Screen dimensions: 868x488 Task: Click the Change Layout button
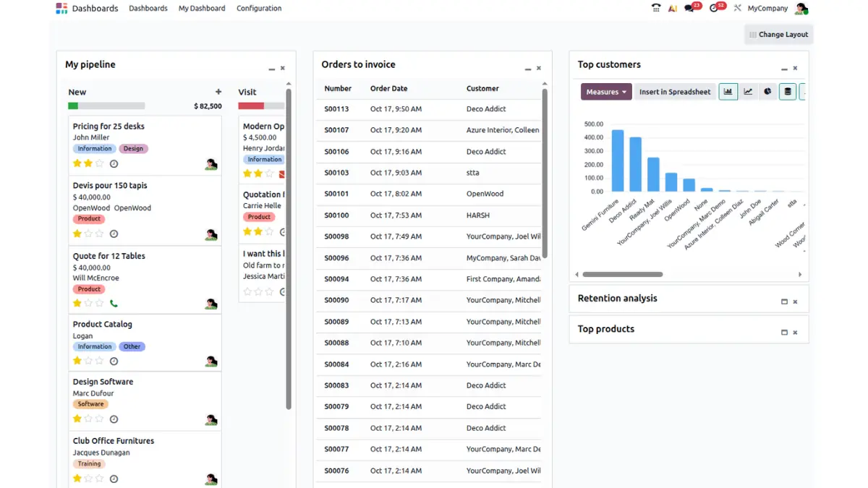[778, 34]
